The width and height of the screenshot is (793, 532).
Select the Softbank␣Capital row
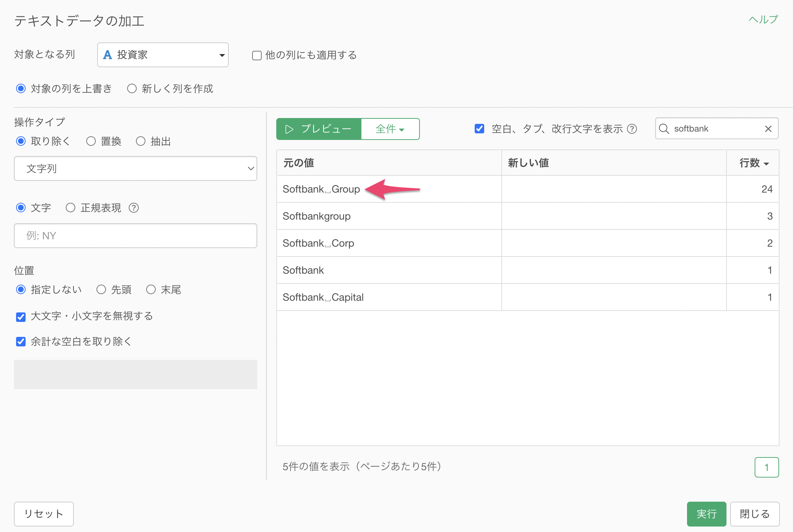(528, 297)
